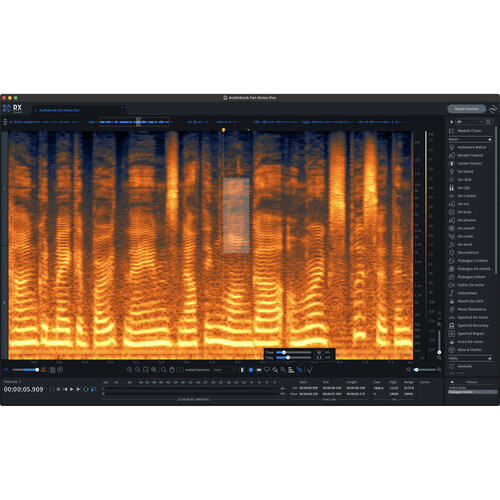Open the Music Rebalance module
The image size is (500, 500).
point(471,309)
